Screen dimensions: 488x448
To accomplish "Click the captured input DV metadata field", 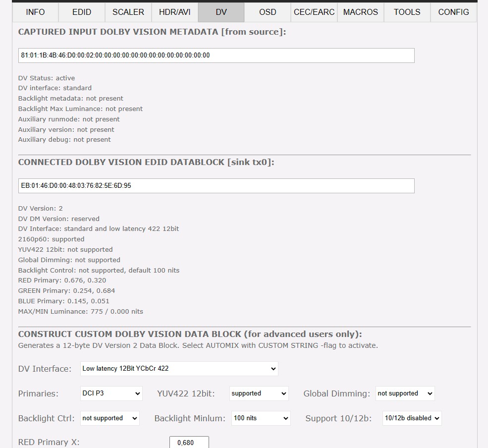I will 217,56.
